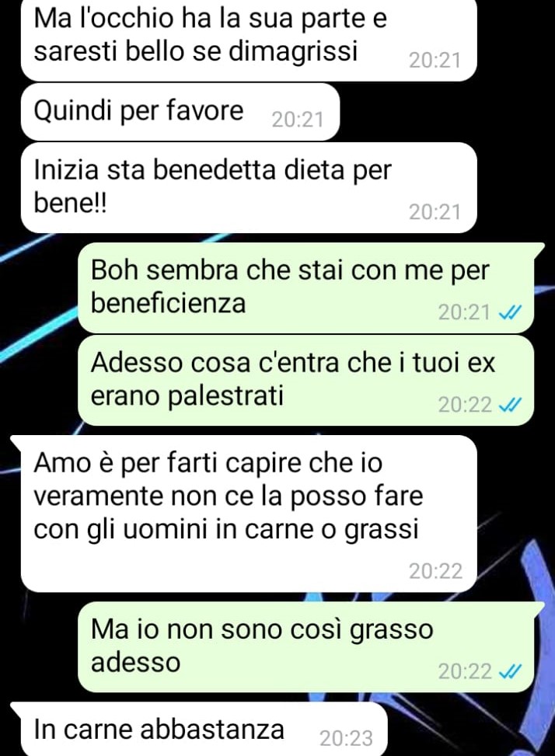Viewport: 555px width, 756px height.
Task: Select the 'Inizia sta benedetta dieta' message
Action: tap(249, 187)
